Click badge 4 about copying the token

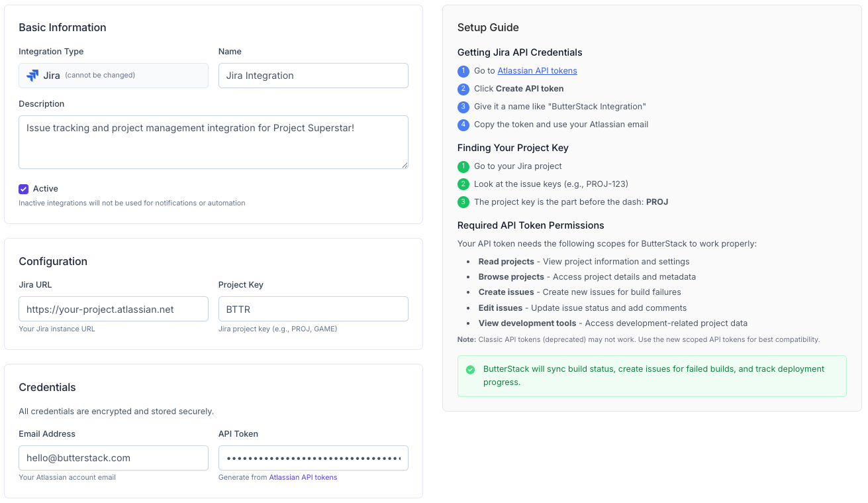tap(463, 125)
